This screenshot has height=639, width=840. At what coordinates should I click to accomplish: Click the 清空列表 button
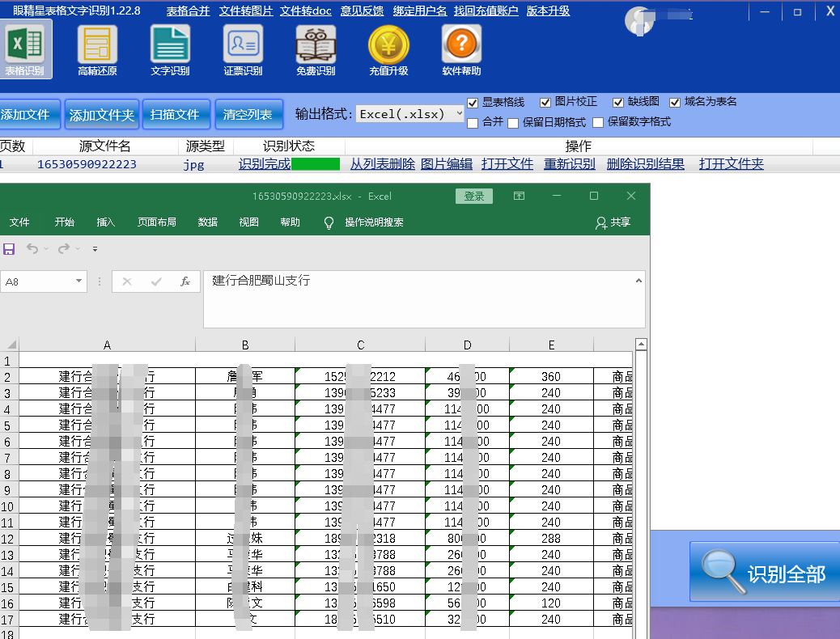click(248, 115)
